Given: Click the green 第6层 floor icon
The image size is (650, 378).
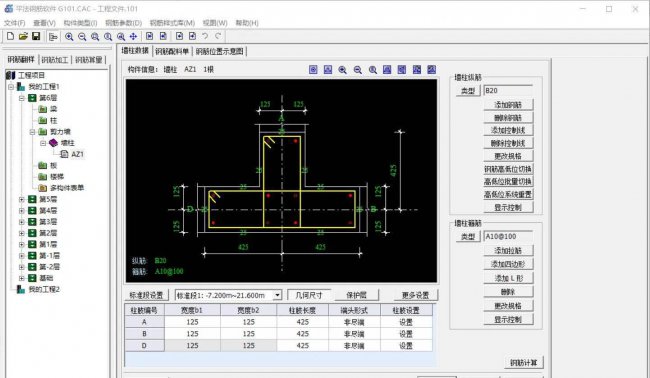Looking at the screenshot, I should click(x=32, y=98).
